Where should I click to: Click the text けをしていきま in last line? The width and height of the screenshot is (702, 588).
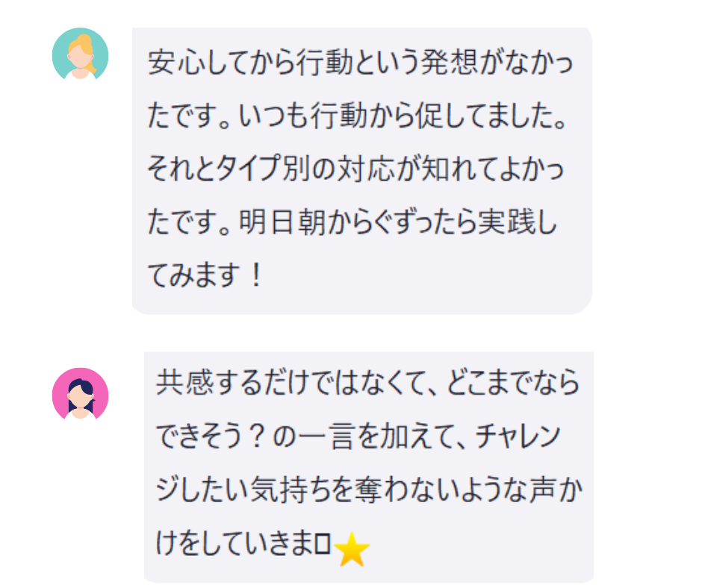pos(234,543)
